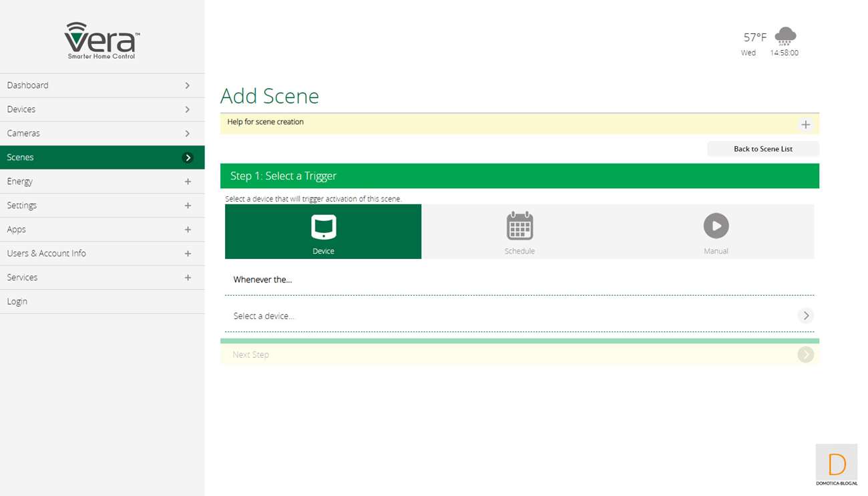Select the Device trigger icon
Viewport: 868px width, 496px height.
(x=323, y=227)
